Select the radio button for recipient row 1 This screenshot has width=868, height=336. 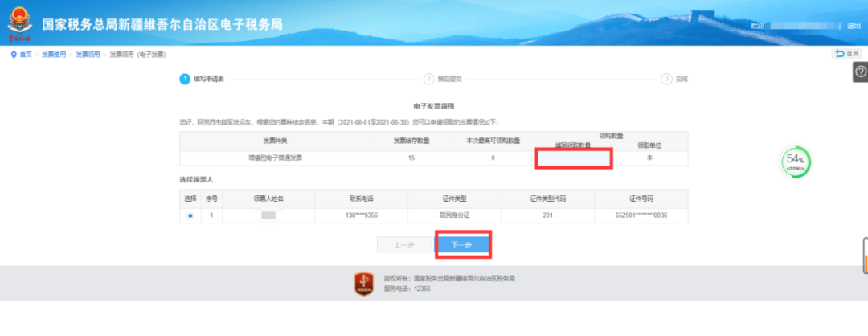[190, 216]
